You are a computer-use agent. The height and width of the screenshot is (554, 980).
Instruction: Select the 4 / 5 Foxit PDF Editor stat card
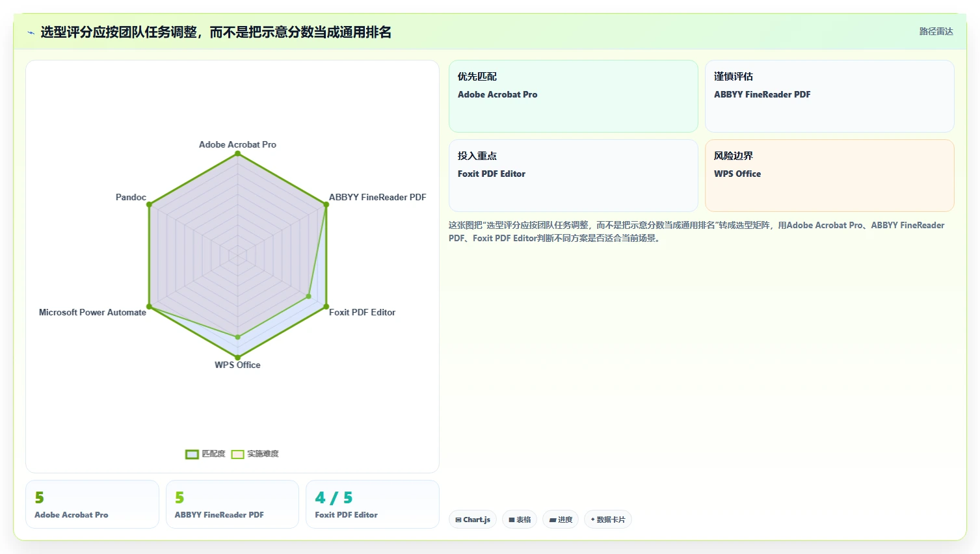(373, 504)
